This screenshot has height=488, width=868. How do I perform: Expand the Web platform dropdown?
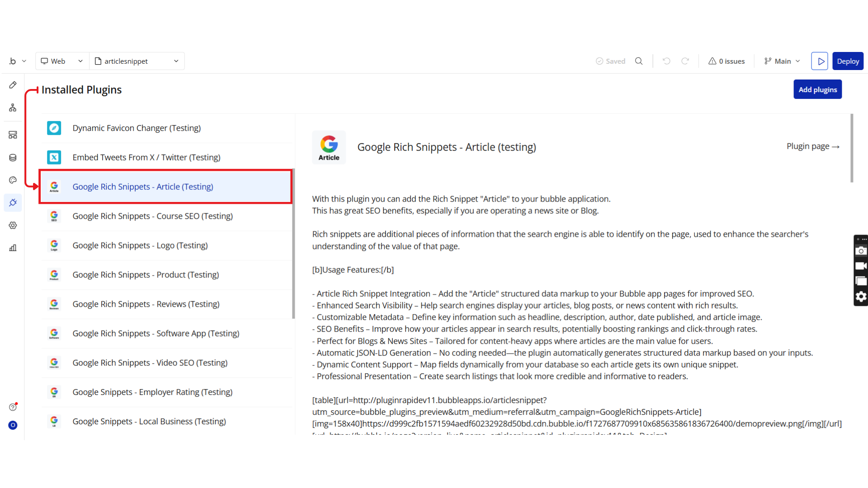62,61
